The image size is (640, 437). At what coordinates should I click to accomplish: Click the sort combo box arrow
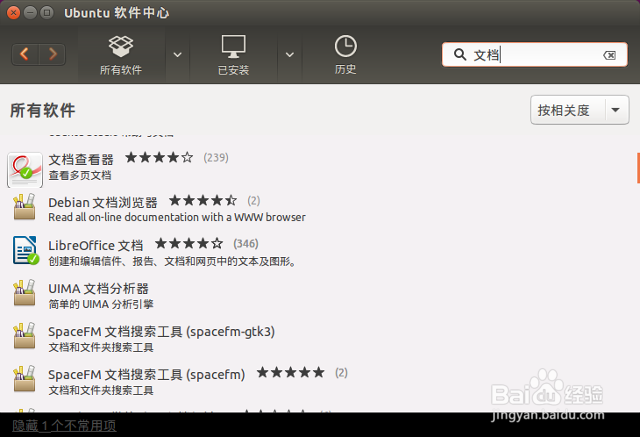616,110
